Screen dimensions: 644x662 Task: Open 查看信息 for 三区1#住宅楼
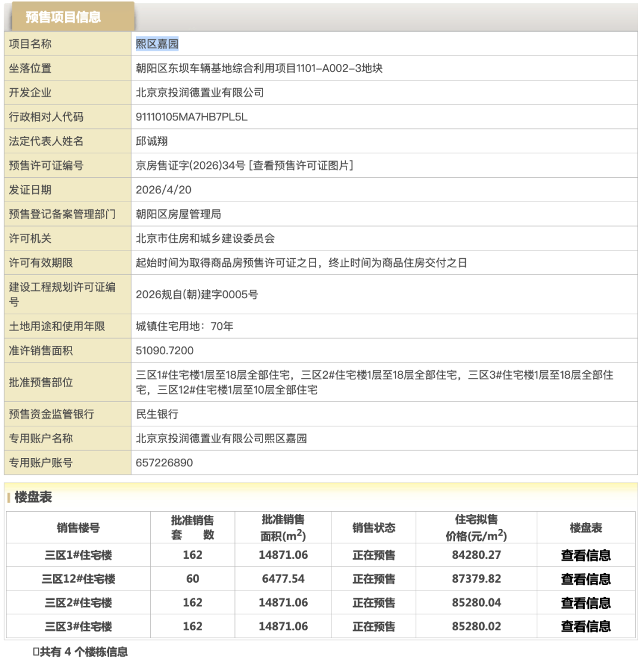586,555
